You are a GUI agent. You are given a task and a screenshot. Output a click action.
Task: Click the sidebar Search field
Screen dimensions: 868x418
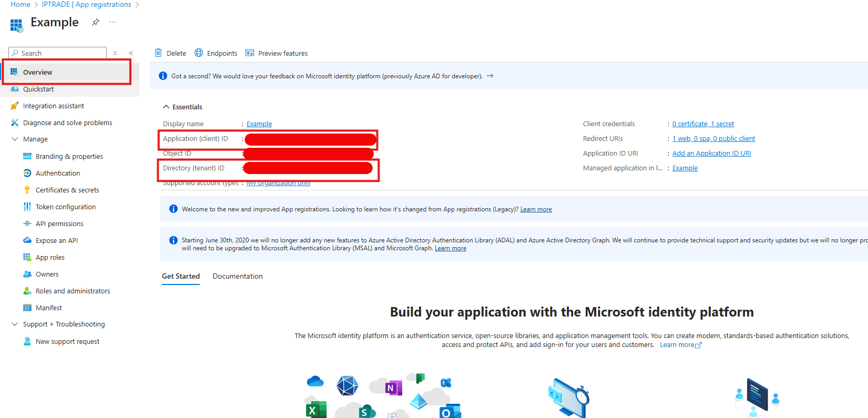click(x=58, y=53)
